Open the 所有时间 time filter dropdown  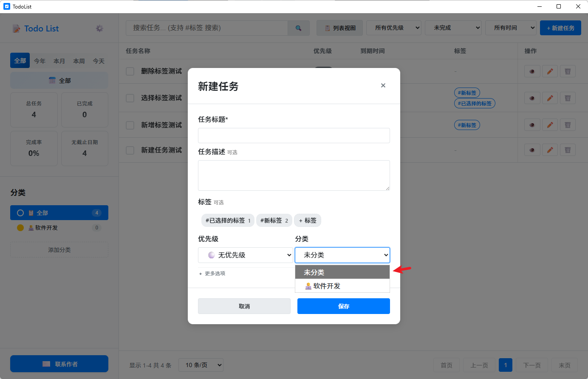coord(511,28)
